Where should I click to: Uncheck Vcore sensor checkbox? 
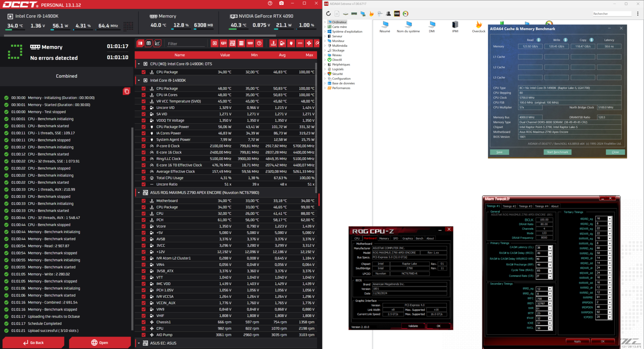pyautogui.click(x=143, y=226)
